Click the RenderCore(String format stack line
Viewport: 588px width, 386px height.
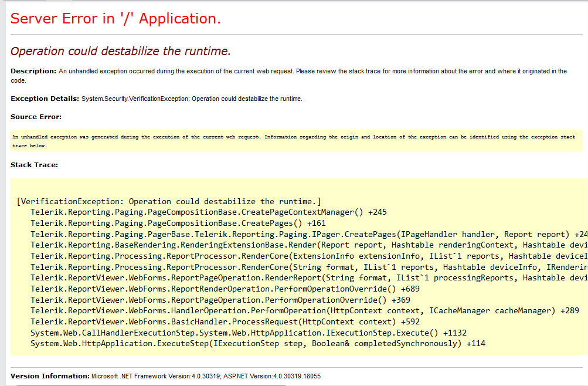click(x=309, y=267)
